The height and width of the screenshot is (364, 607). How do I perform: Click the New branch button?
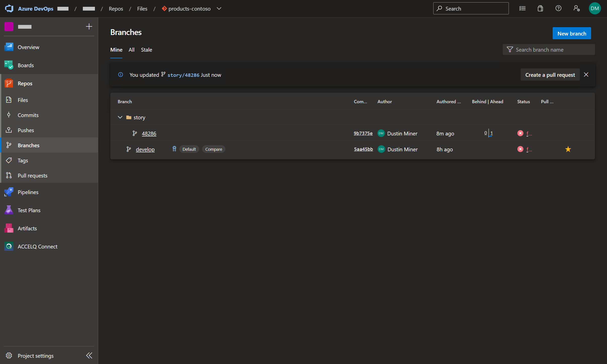[x=572, y=33]
